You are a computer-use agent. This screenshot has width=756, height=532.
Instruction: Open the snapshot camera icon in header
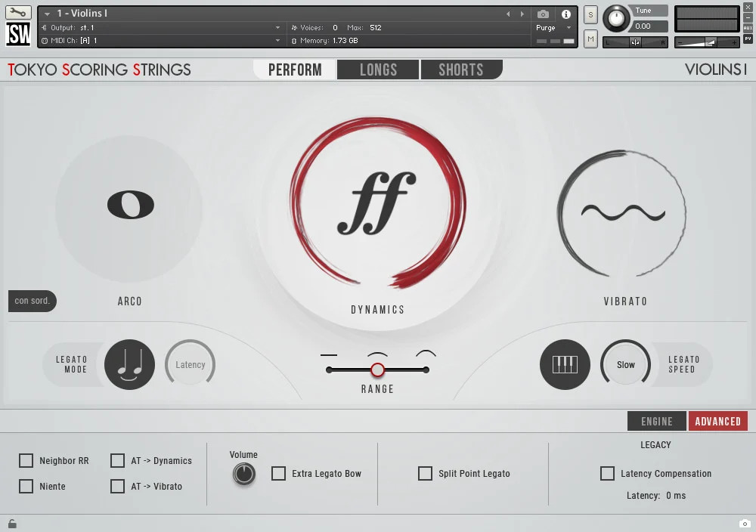pyautogui.click(x=543, y=14)
